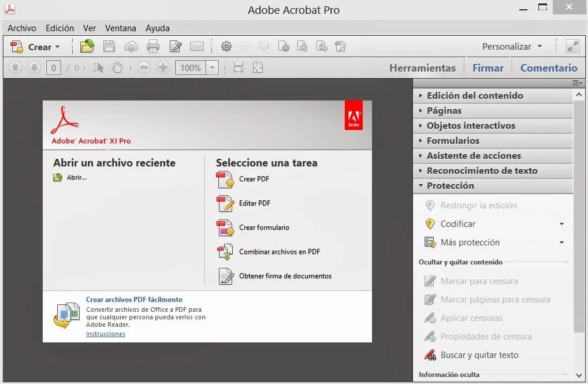The width and height of the screenshot is (588, 384).
Task: Click the tools pane scrollbar up arrow
Action: click(x=579, y=95)
